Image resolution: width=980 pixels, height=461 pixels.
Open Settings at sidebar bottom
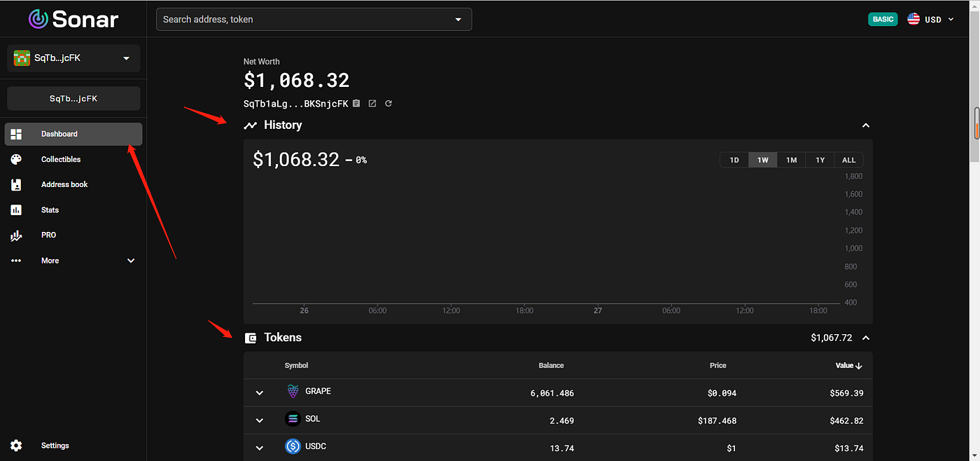(x=73, y=446)
